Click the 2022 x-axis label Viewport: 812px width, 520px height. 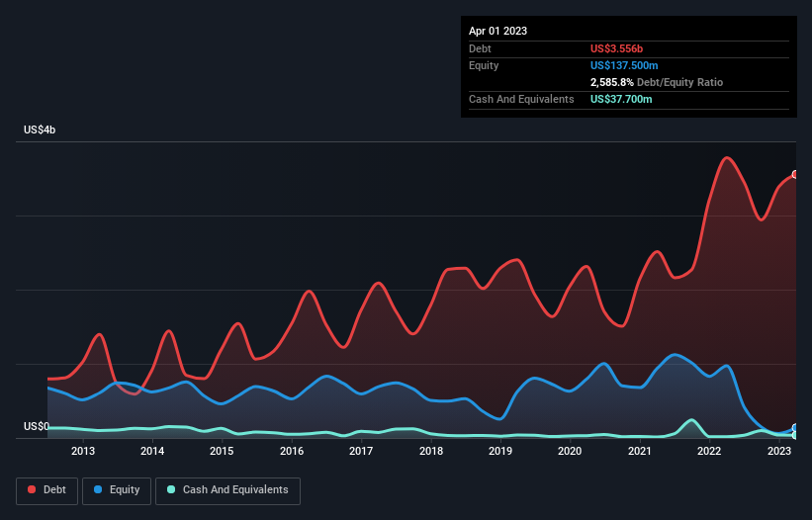coord(709,451)
